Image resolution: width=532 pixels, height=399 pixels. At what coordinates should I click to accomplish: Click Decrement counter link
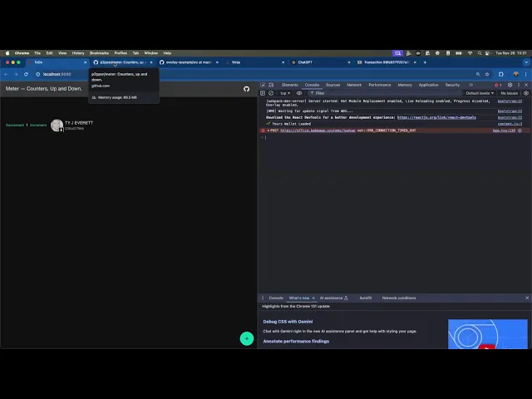pyautogui.click(x=15, y=126)
